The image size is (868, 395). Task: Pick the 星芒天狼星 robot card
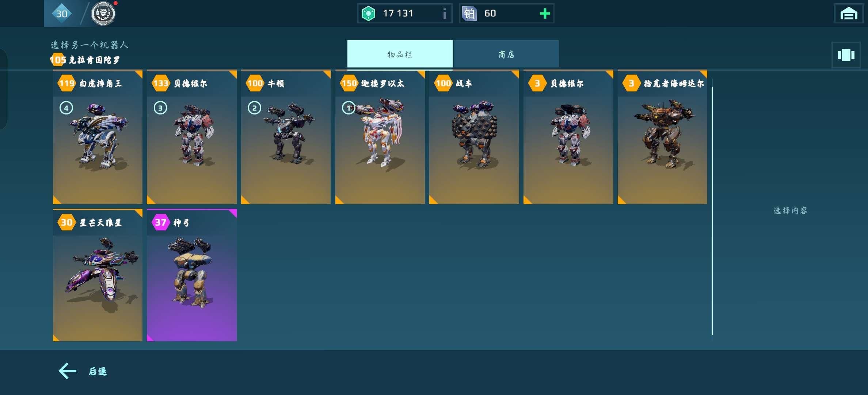coord(98,275)
